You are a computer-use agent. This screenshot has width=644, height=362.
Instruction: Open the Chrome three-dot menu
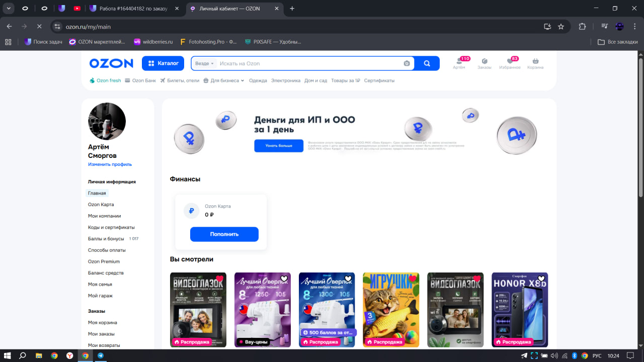[634, 26]
